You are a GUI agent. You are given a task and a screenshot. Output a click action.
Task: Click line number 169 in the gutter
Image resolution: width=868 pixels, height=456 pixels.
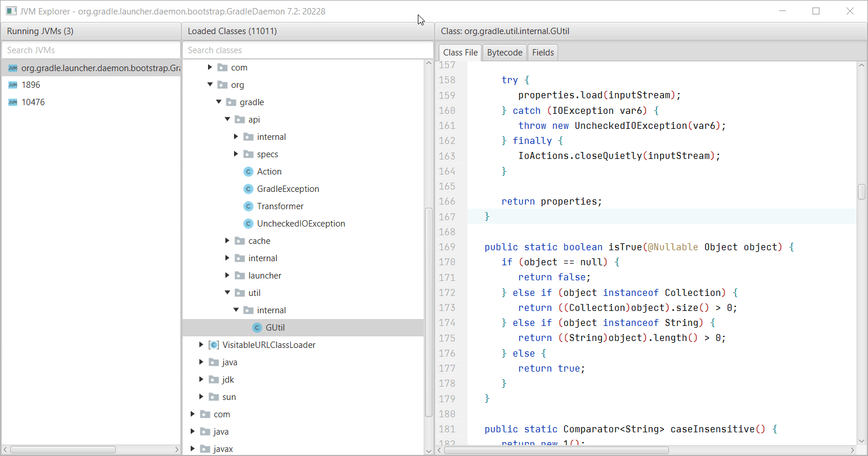coord(447,247)
